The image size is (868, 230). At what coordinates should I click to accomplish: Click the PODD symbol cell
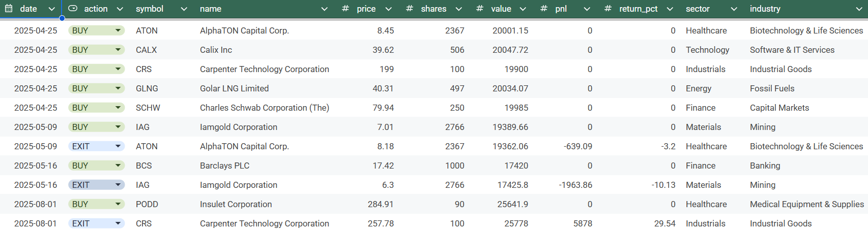(147, 204)
